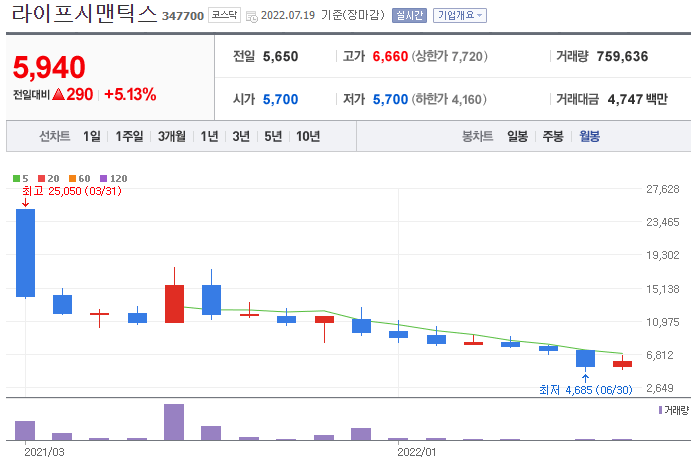This screenshot has width=691, height=463.
Task: Select the 1주일 line chart tab
Action: point(129,137)
